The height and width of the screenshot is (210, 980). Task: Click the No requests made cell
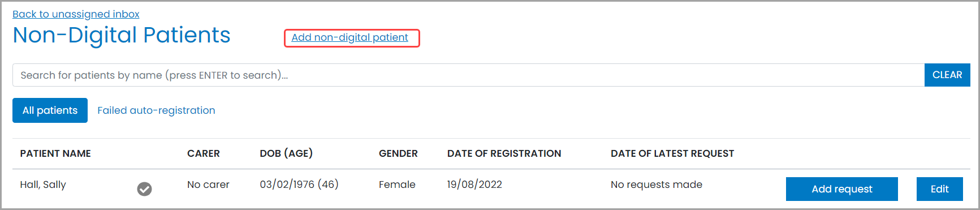(x=657, y=185)
